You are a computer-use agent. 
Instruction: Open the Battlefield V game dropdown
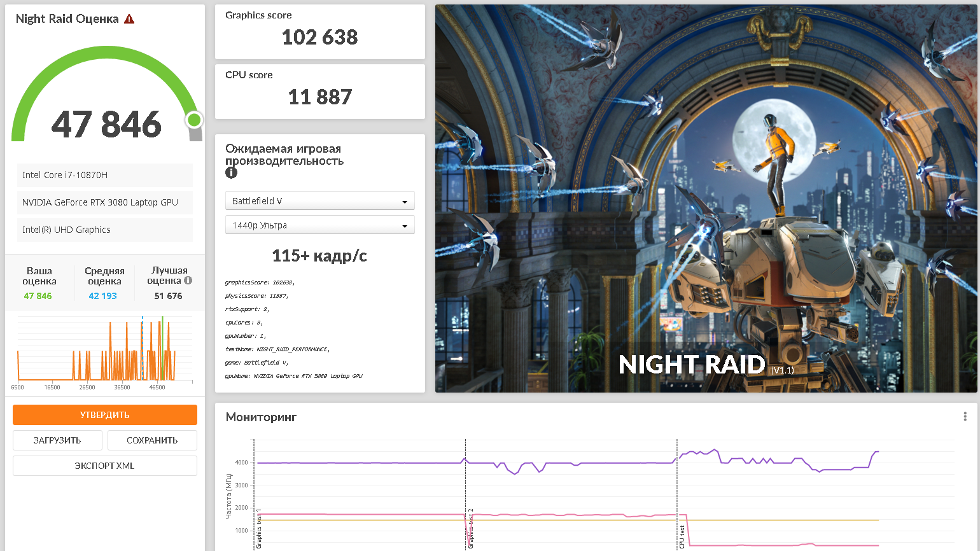(x=320, y=201)
